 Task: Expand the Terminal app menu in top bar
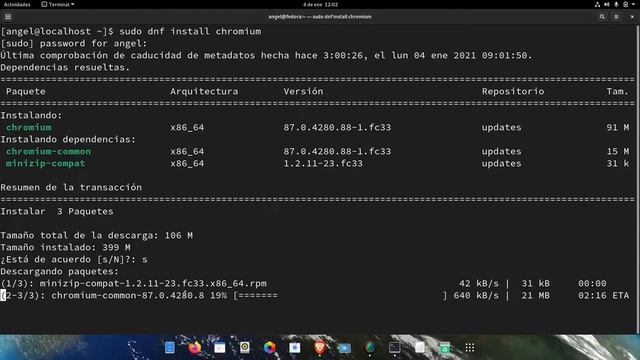(58, 4)
